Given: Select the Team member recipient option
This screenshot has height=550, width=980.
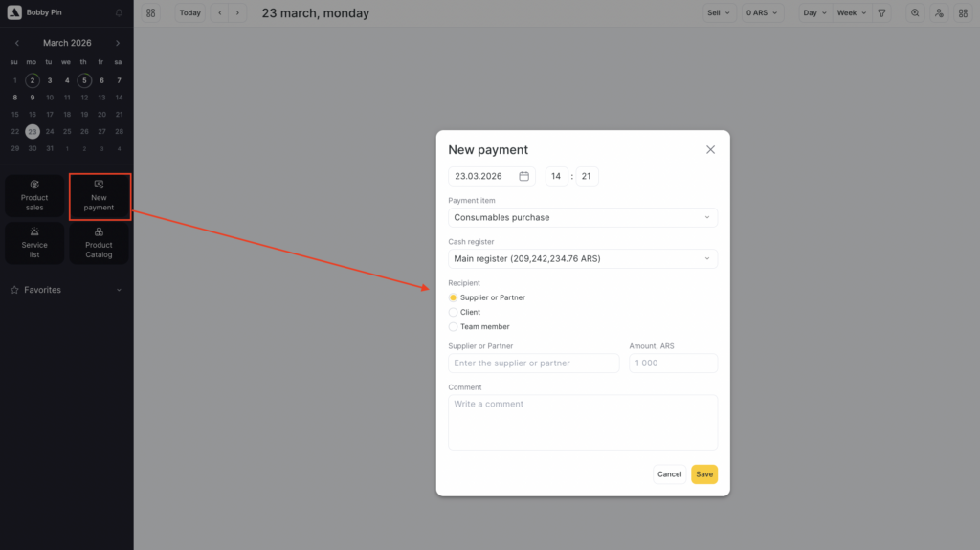Looking at the screenshot, I should (454, 326).
